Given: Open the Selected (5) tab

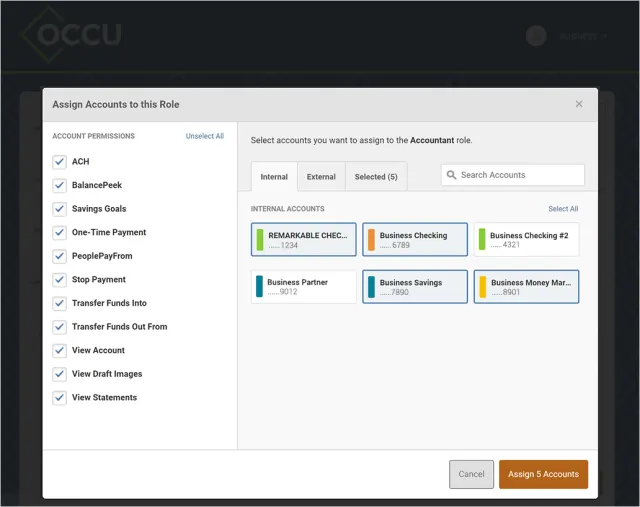Looking at the screenshot, I should point(376,177).
